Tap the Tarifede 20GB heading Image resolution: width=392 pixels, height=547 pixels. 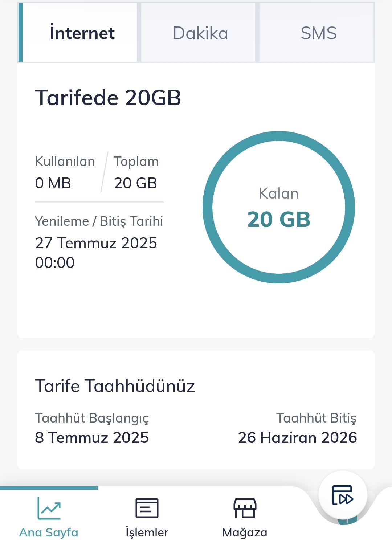[x=108, y=98]
